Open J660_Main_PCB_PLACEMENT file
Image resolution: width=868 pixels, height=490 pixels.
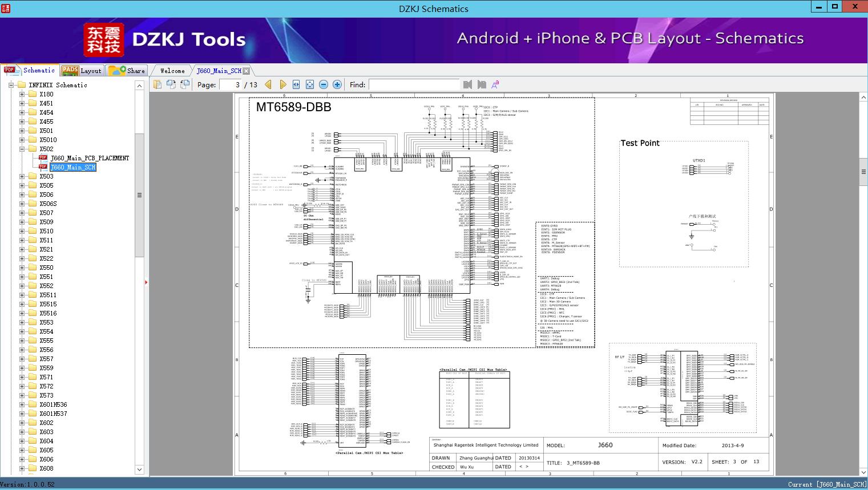click(x=90, y=158)
